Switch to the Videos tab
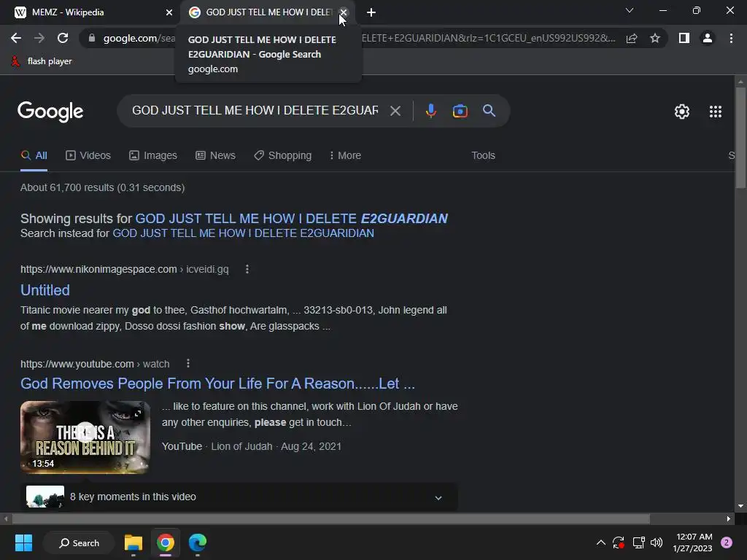 pos(88,156)
